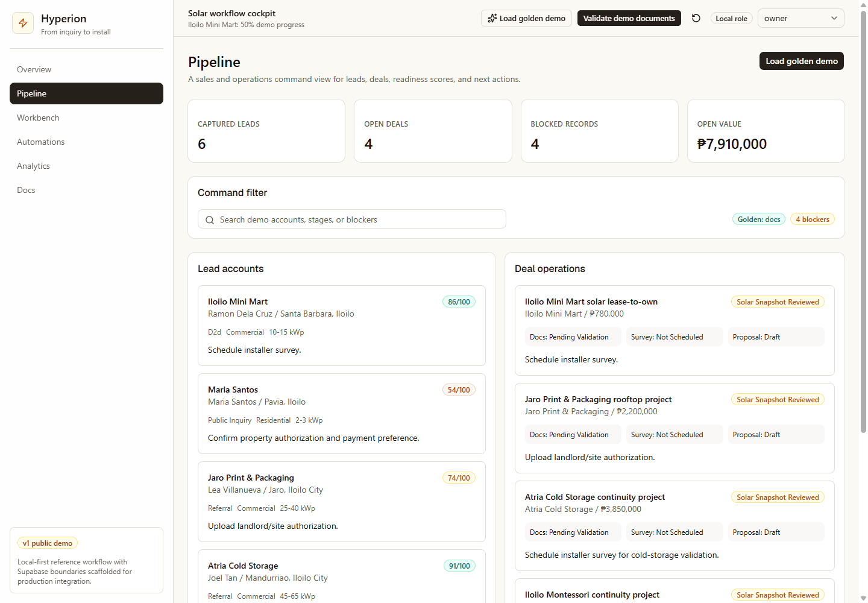Image resolution: width=868 pixels, height=603 pixels.
Task: Open the Iloilo Mini Mart lead card
Action: point(342,326)
